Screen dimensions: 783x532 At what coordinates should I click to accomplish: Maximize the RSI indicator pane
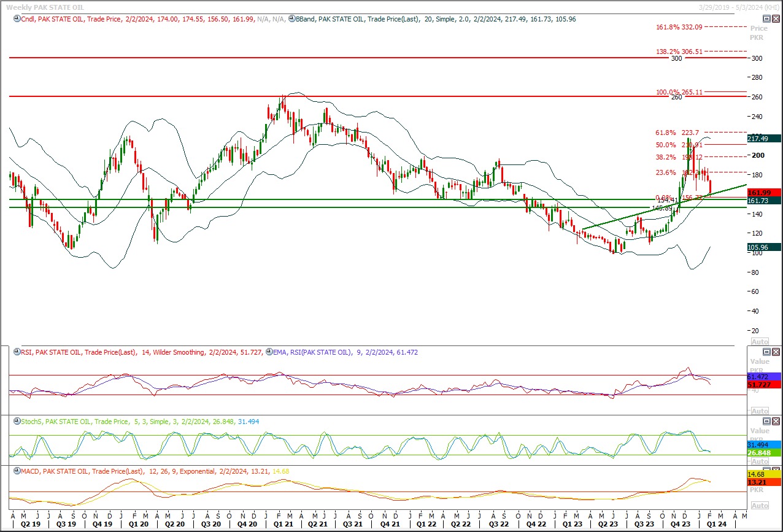pos(766,352)
